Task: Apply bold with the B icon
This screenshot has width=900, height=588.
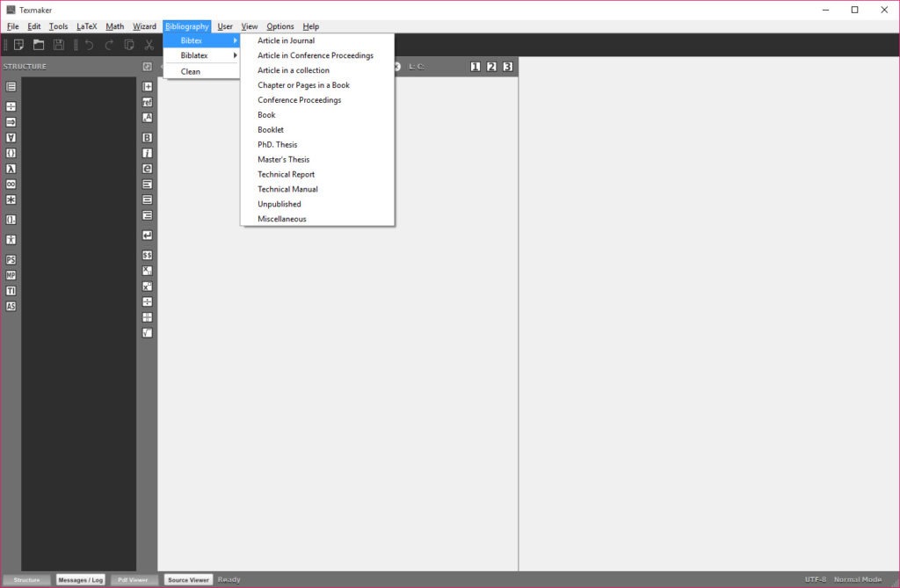Action: (x=148, y=138)
